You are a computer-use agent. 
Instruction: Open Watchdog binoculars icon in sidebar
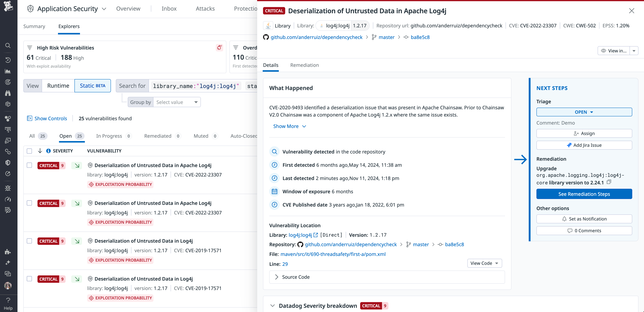point(8,93)
